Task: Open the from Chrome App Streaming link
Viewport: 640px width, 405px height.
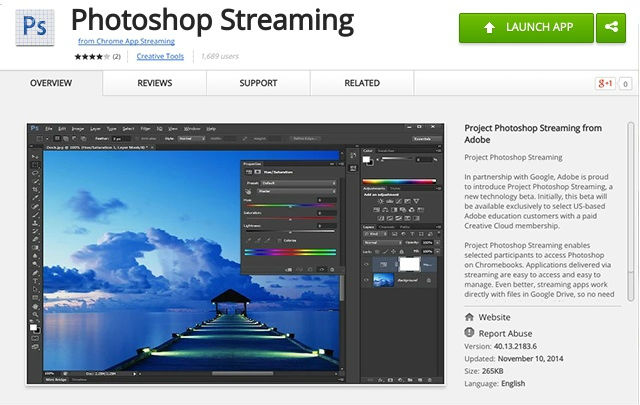Action: pyautogui.click(x=127, y=41)
